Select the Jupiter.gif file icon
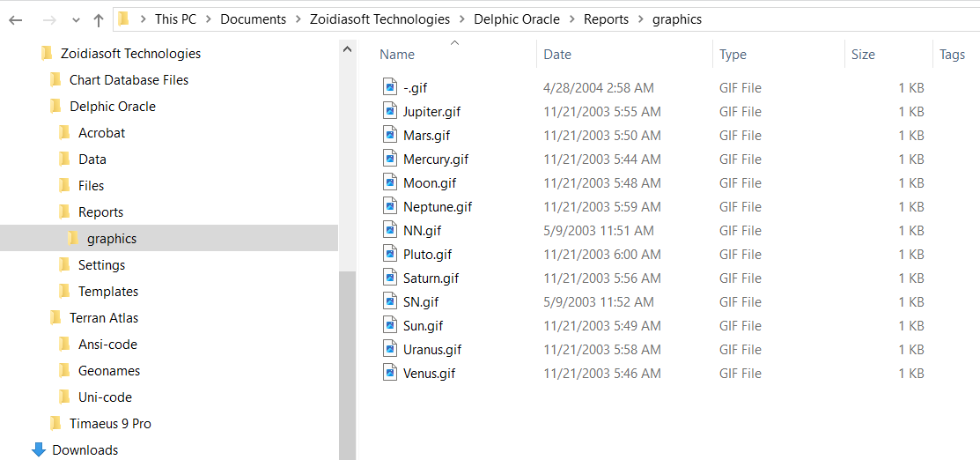Viewport: 980px width, 460px height. click(390, 111)
